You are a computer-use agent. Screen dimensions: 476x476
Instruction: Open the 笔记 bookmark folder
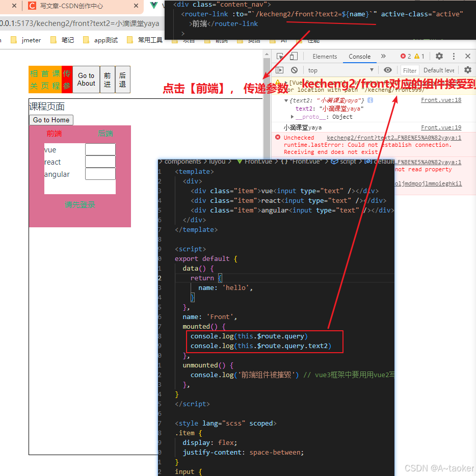click(62, 40)
